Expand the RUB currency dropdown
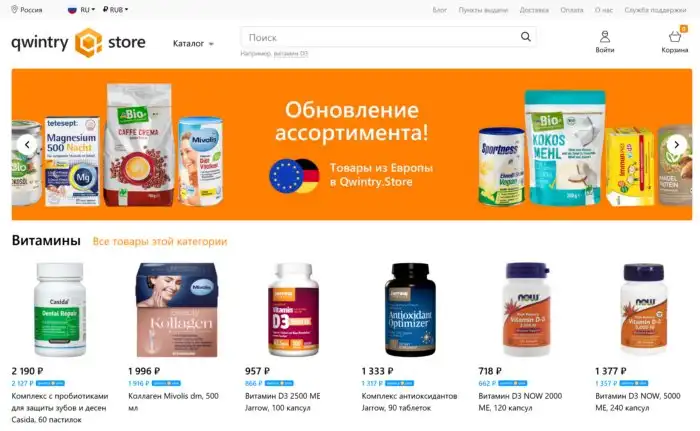Viewport: 700px width, 431px height. coord(115,9)
